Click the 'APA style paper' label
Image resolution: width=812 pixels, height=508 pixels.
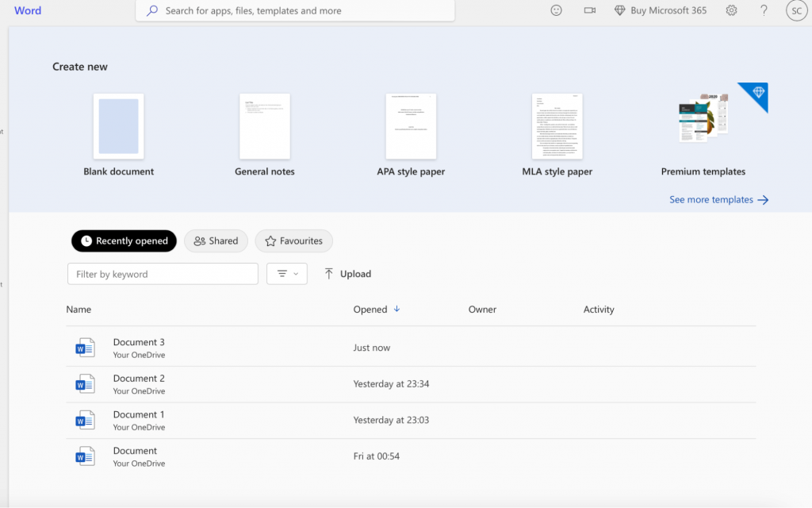click(411, 171)
